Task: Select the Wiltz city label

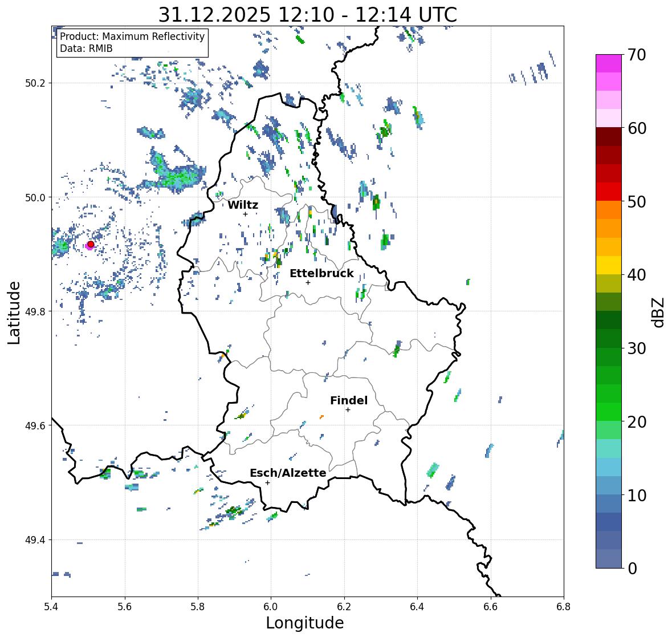Action: coord(243,205)
